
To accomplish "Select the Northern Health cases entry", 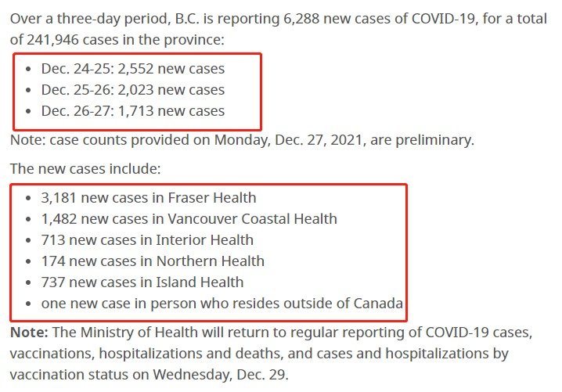I will [x=153, y=261].
